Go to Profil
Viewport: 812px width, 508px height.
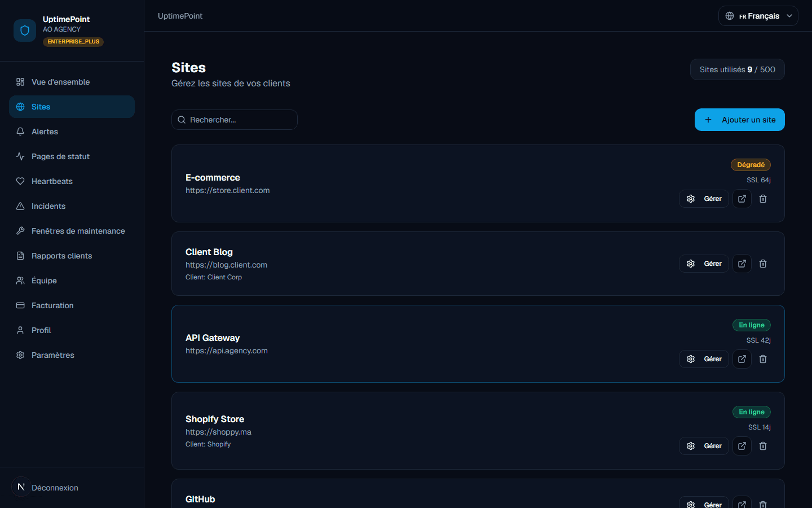(72, 330)
